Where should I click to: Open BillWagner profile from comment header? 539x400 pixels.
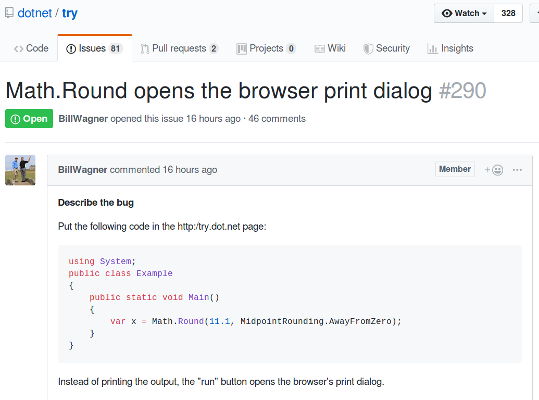click(82, 170)
